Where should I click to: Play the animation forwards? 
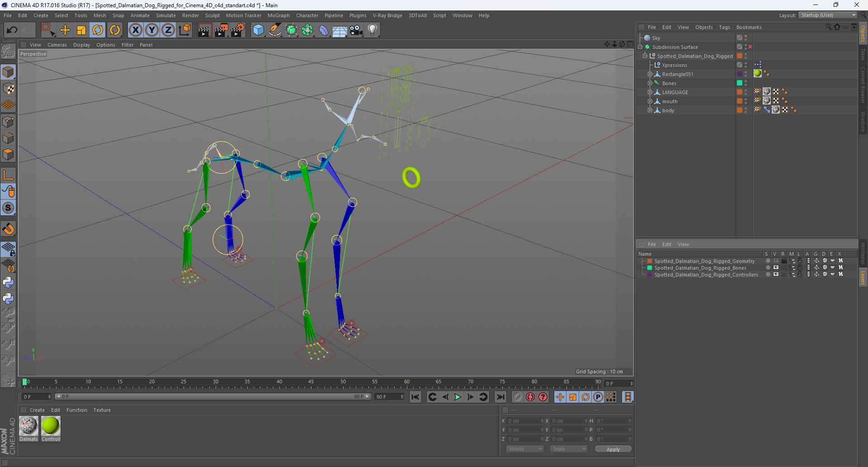pyautogui.click(x=458, y=397)
